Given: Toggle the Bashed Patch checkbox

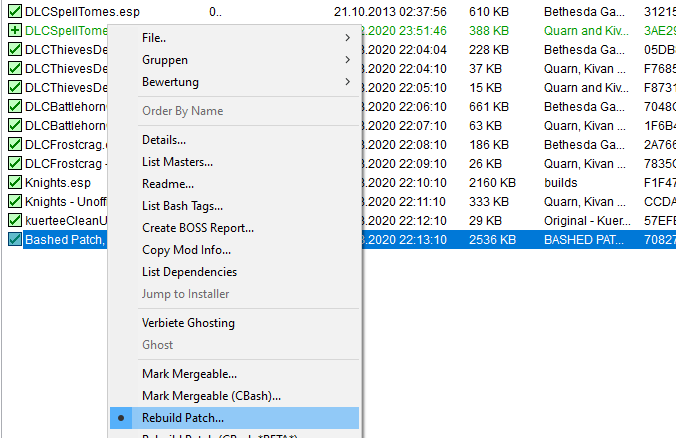Looking at the screenshot, I should tap(14, 240).
